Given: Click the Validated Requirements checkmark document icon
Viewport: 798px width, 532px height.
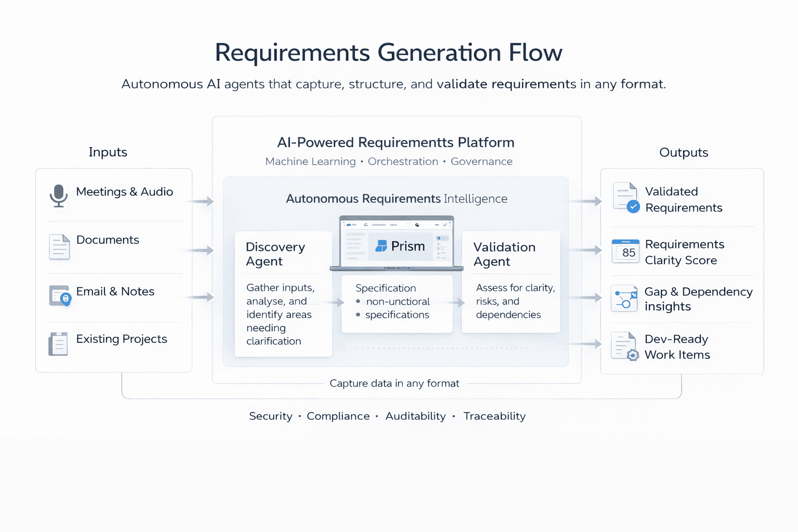Looking at the screenshot, I should (x=626, y=198).
